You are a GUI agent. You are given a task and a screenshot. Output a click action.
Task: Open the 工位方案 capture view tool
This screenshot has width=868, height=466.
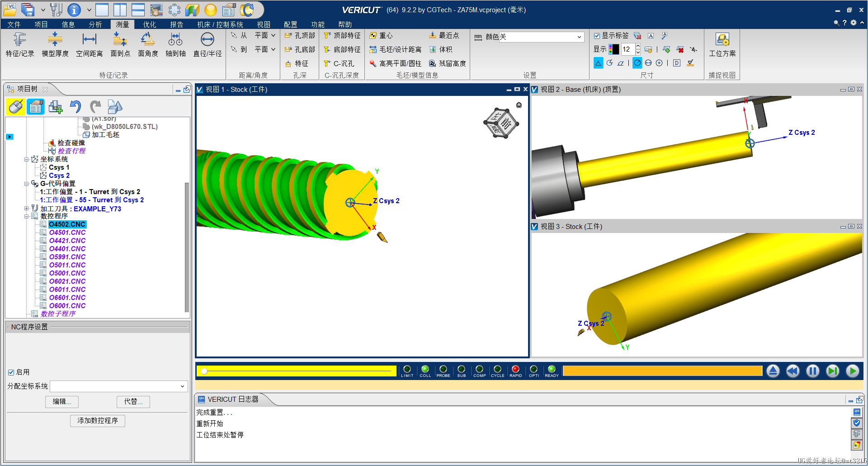tap(722, 45)
